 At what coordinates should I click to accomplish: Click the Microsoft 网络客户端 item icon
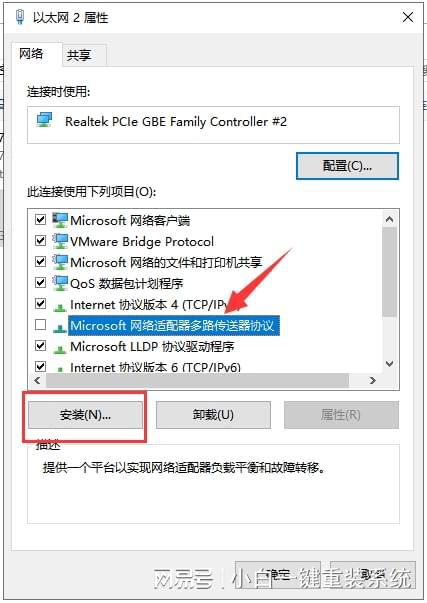click(x=60, y=220)
